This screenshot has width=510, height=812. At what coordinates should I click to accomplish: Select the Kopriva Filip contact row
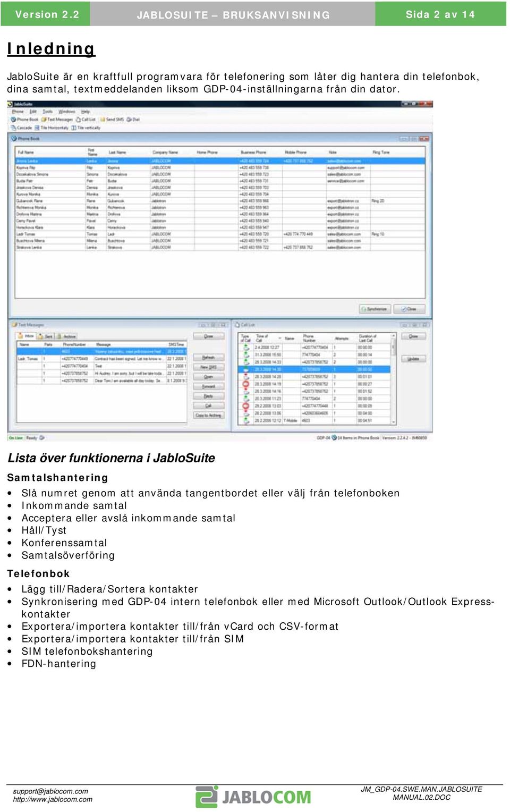point(220,167)
